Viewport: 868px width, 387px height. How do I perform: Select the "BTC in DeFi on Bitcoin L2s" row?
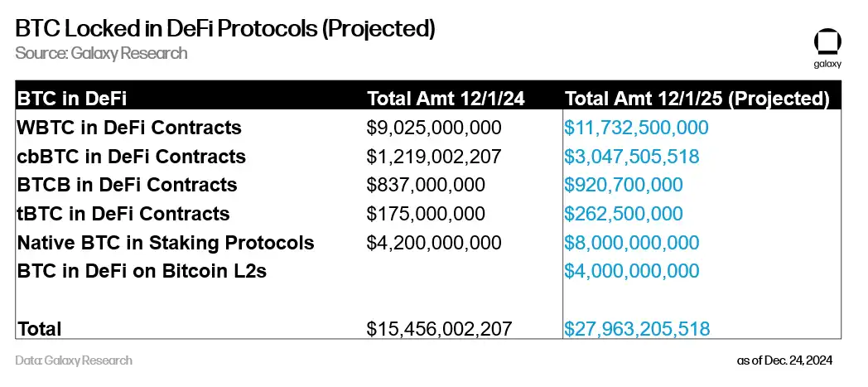click(x=142, y=271)
